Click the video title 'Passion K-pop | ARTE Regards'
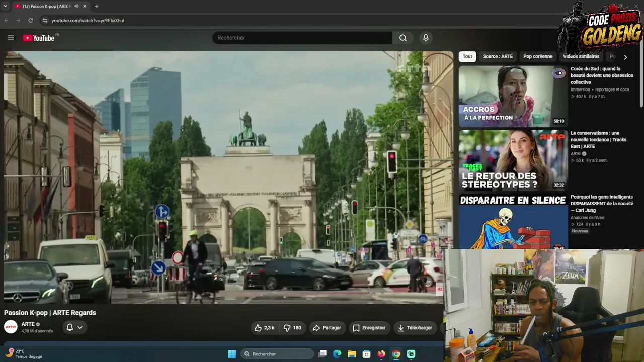 (50, 313)
